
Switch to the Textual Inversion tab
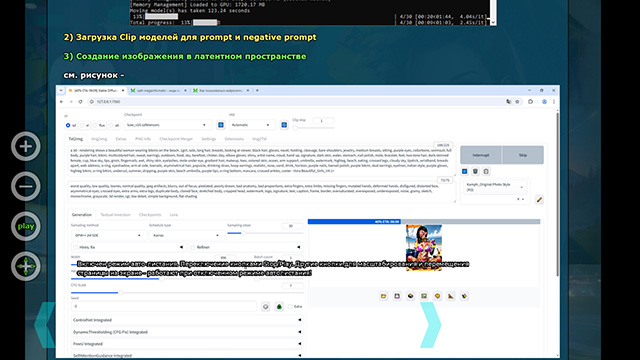tap(116, 215)
